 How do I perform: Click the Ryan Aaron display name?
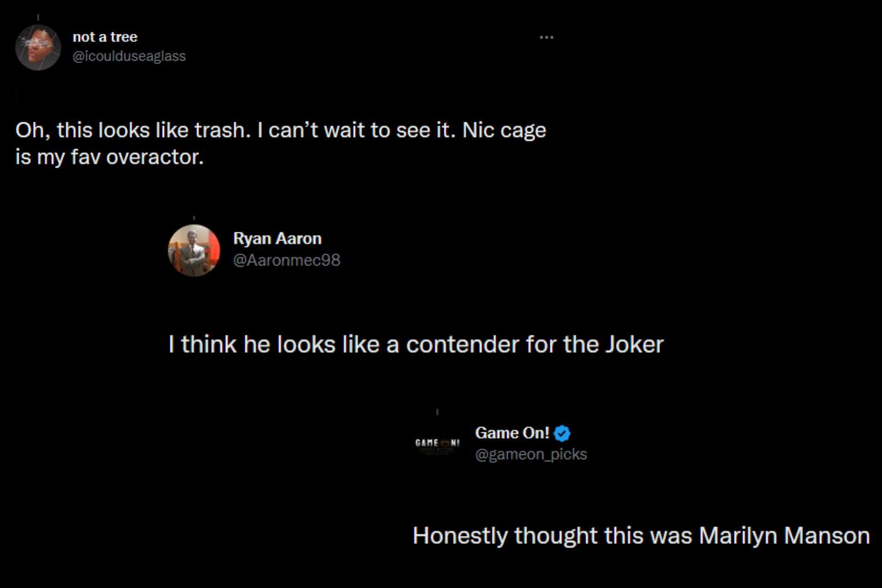coord(277,238)
